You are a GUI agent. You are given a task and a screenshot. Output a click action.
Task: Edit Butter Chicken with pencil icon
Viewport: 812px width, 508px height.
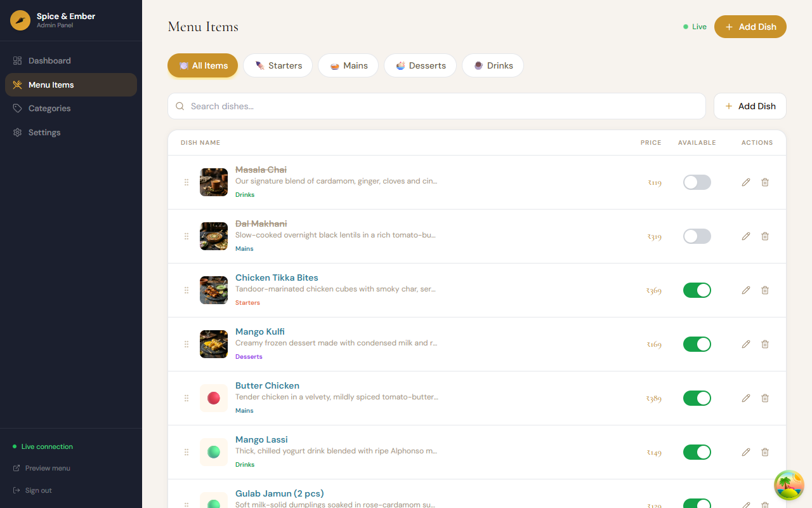[746, 398]
